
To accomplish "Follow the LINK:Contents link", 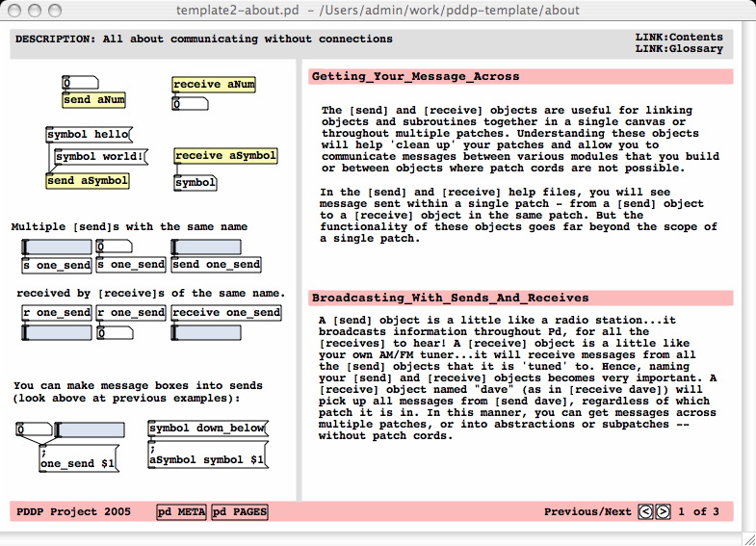I will coord(679,38).
